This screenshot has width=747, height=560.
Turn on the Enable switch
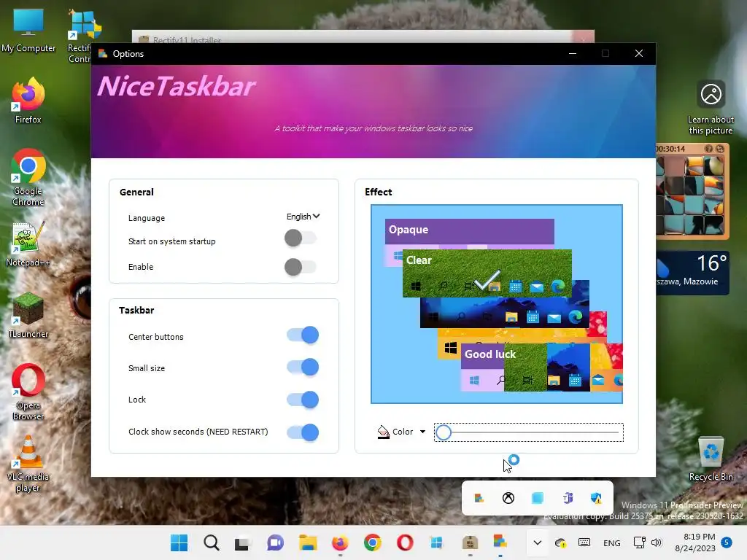301,267
